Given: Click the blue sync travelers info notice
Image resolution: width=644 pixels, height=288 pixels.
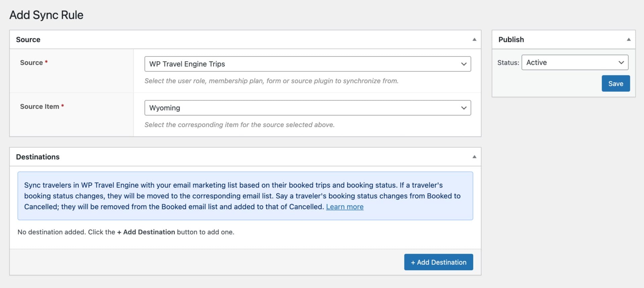Looking at the screenshot, I should (x=245, y=196).
